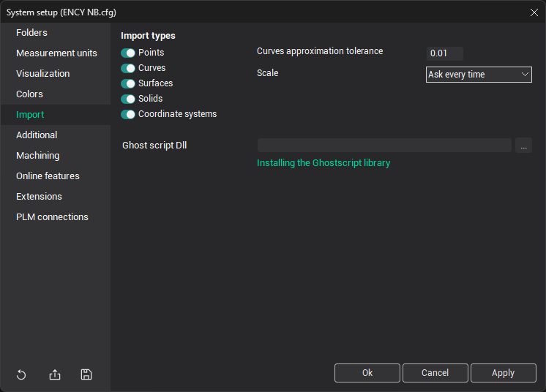Switch off the Solids import toggle

coord(128,99)
